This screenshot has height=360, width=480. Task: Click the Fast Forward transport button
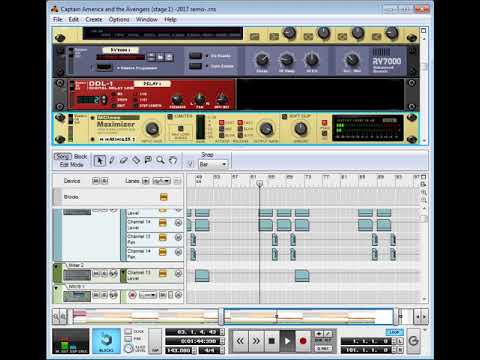pyautogui.click(x=256, y=341)
